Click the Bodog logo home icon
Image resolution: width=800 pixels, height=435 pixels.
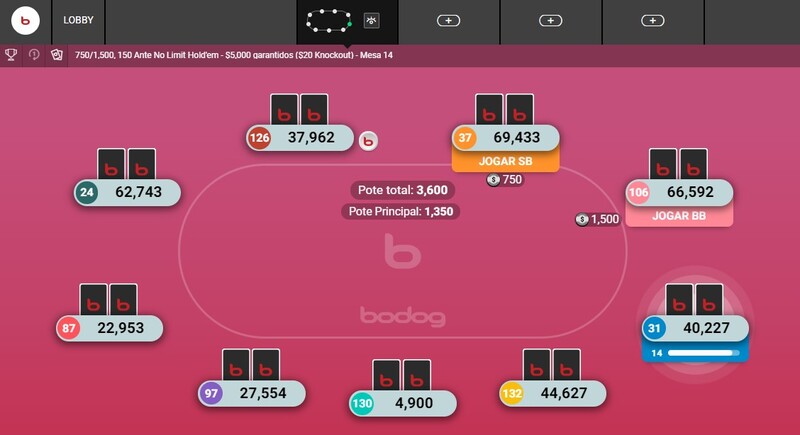tap(25, 20)
